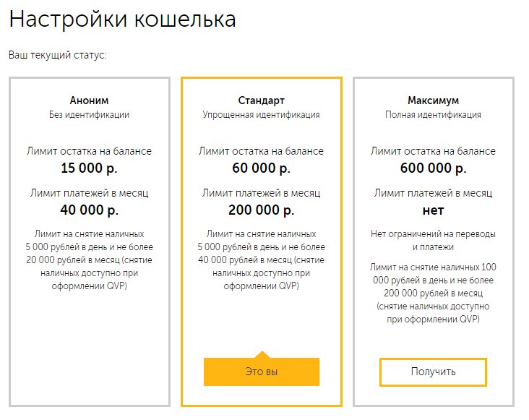
Task: Click the Настройки кошелька heading
Action: pyautogui.click(x=122, y=20)
